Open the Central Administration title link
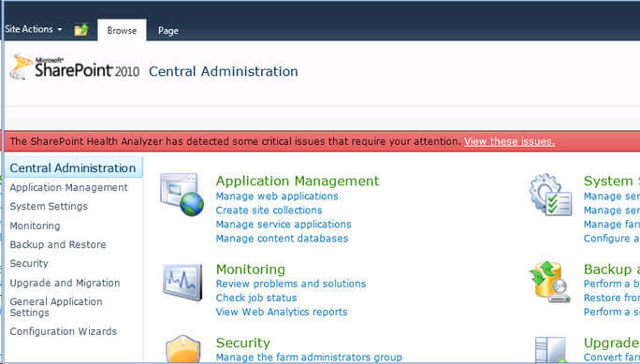This screenshot has width=640, height=364. tap(224, 71)
